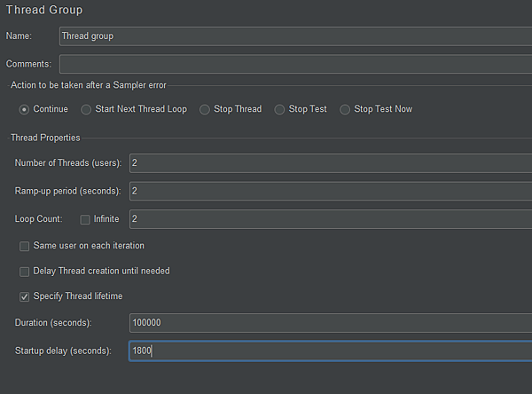
Task: Click the Thread Properties section label
Action: tap(45, 138)
